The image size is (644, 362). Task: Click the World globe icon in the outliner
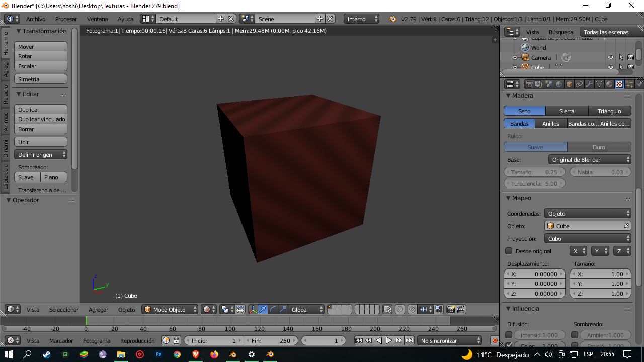pos(526,48)
